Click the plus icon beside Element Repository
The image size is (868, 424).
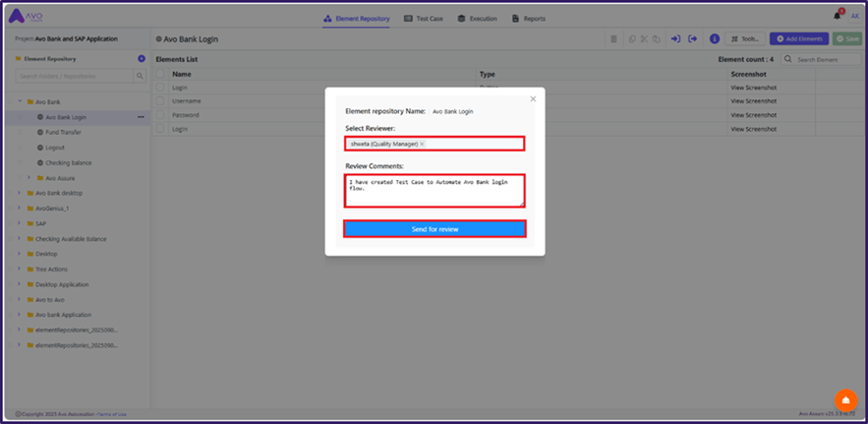[x=142, y=59]
